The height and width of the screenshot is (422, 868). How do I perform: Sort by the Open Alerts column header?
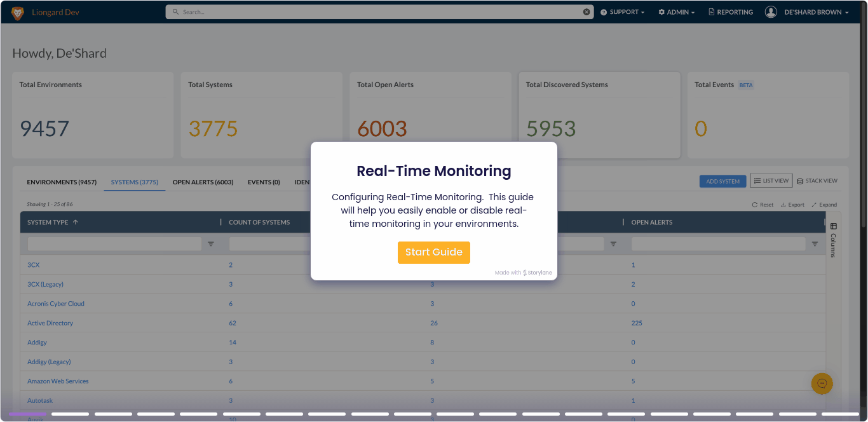[652, 222]
